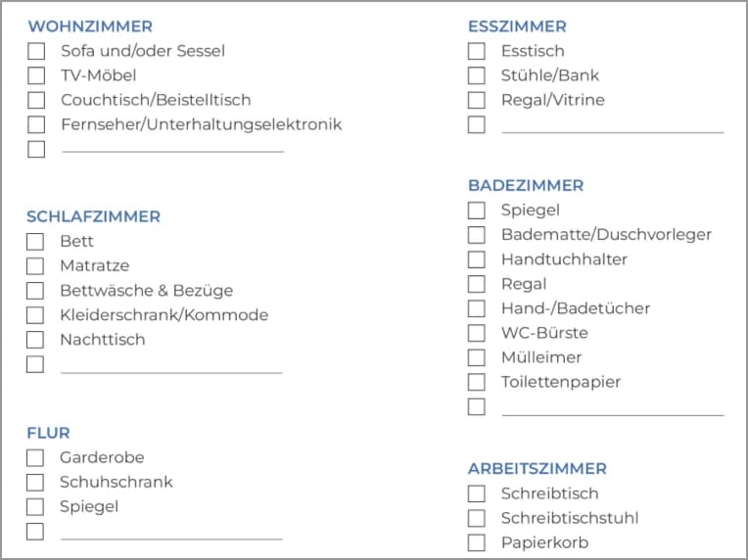Check Kleiderschrank/Kommode box
Screen dimensions: 748x560
point(35,315)
